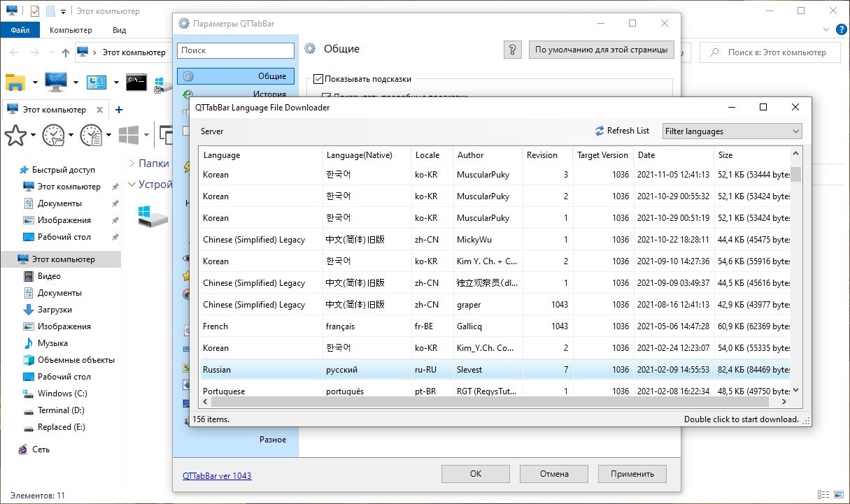
Task: Click the recent folders clock icon
Action: point(53,135)
